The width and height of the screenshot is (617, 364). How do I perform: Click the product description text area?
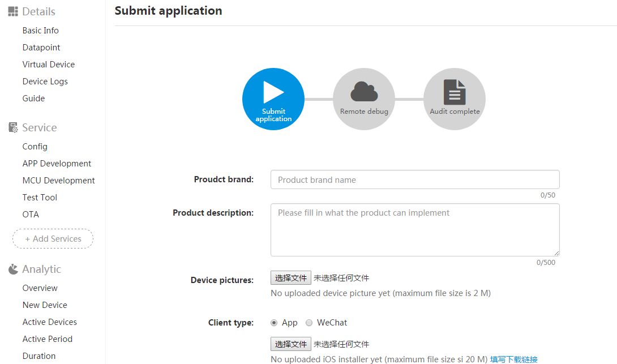pos(415,229)
